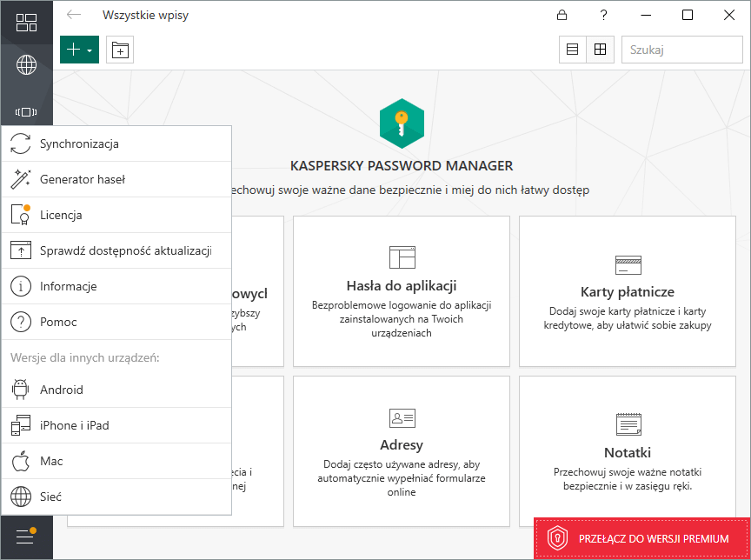
Task: Click the shield icon on premium banner
Action: [557, 538]
